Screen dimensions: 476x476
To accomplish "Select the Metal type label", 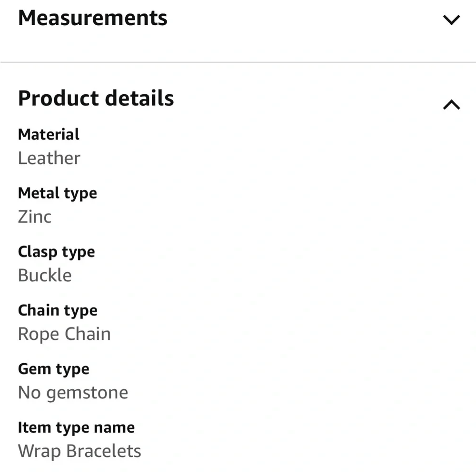I will click(x=58, y=194).
